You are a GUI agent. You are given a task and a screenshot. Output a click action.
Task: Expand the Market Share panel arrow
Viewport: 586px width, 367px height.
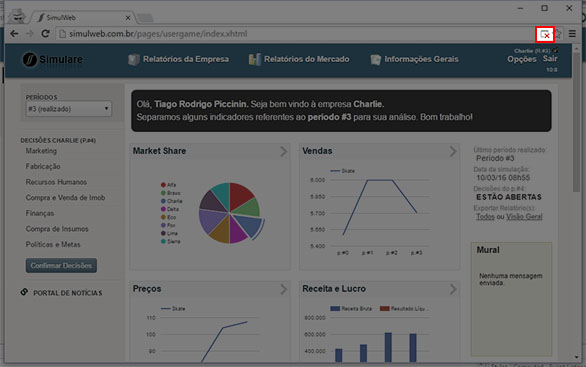click(x=284, y=151)
